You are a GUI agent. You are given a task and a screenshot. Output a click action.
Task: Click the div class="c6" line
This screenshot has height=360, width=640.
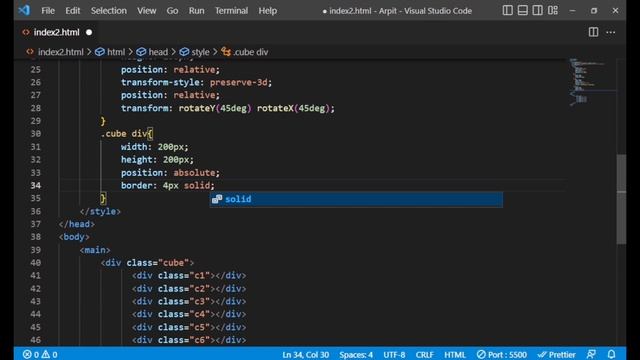click(x=189, y=340)
